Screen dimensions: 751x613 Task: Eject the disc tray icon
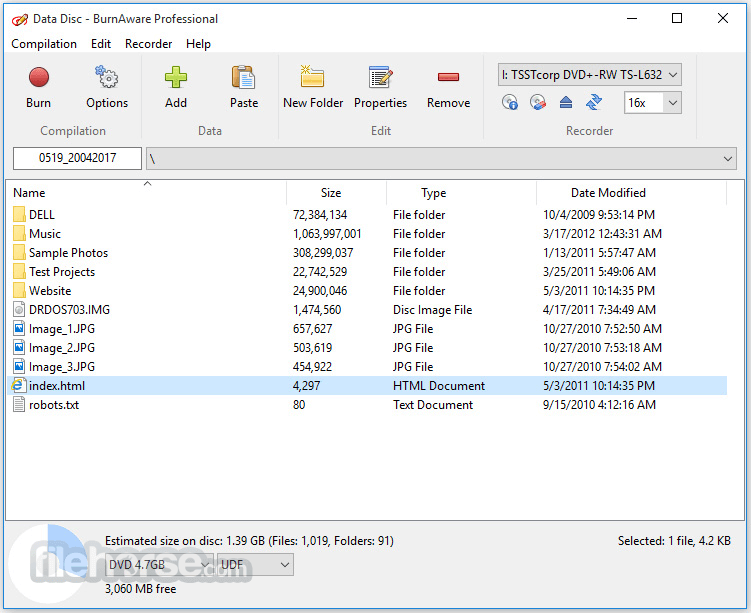tap(566, 102)
